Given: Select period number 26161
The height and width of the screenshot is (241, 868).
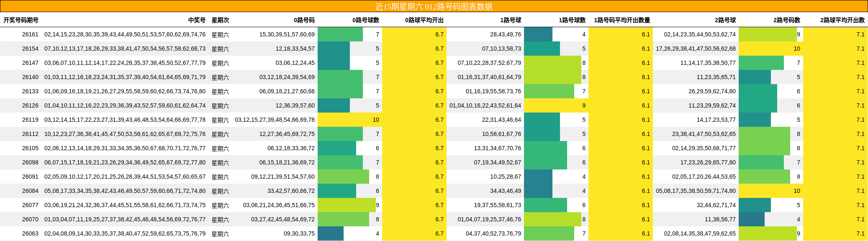Looking at the screenshot, I should 30,34.
